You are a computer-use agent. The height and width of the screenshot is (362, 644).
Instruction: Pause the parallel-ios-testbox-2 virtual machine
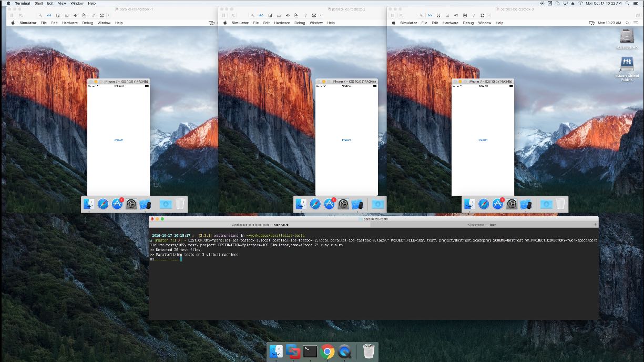pos(224,15)
